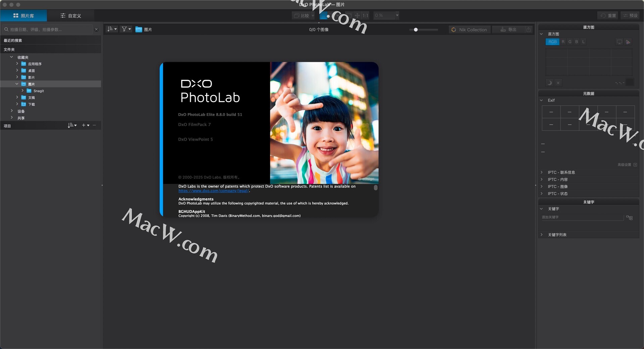This screenshot has height=349, width=644.
Task: Expand IPTC - 状态 section
Action: 541,193
